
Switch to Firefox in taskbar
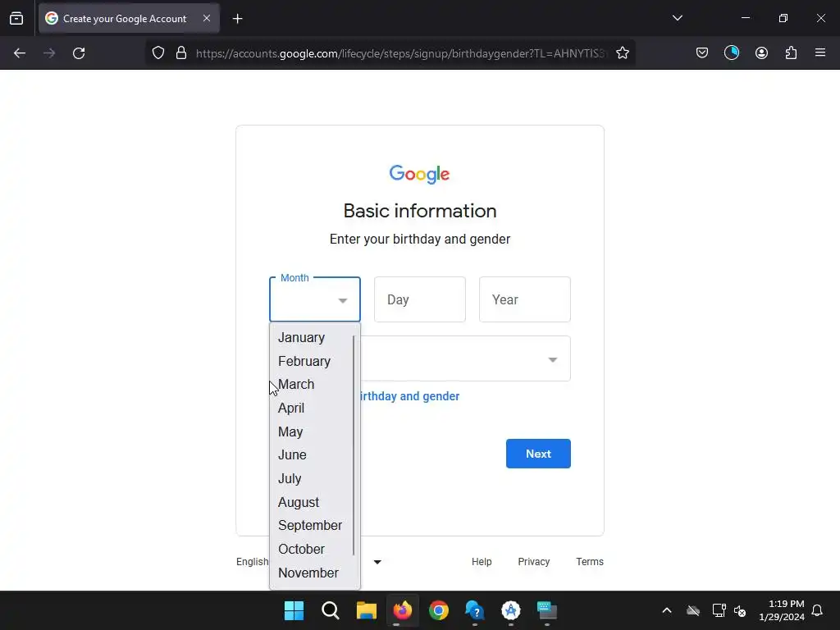(x=402, y=610)
